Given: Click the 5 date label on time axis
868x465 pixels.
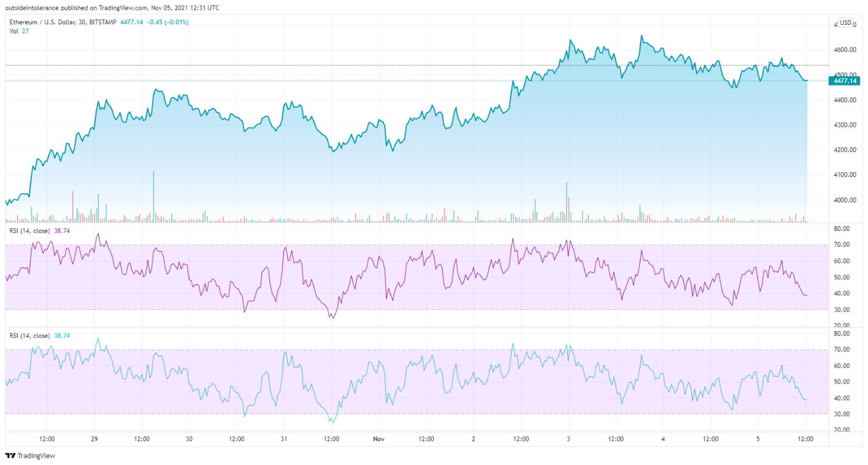Looking at the screenshot, I should pyautogui.click(x=758, y=438).
